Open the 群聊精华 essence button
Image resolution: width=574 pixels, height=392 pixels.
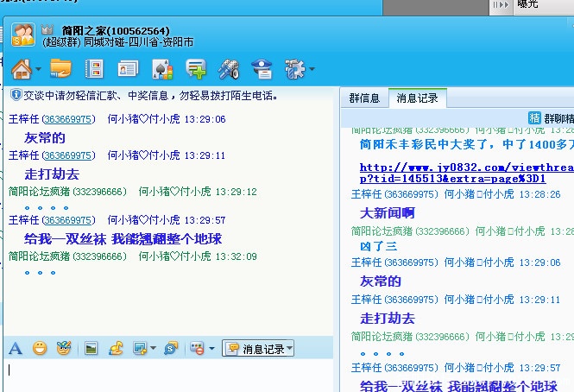(x=551, y=118)
